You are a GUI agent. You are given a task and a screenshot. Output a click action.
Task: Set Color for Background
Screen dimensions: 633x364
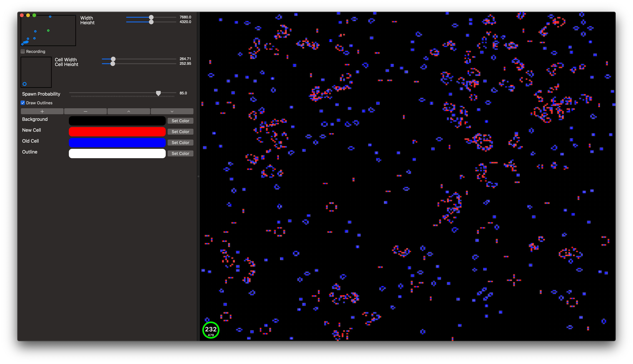point(180,121)
